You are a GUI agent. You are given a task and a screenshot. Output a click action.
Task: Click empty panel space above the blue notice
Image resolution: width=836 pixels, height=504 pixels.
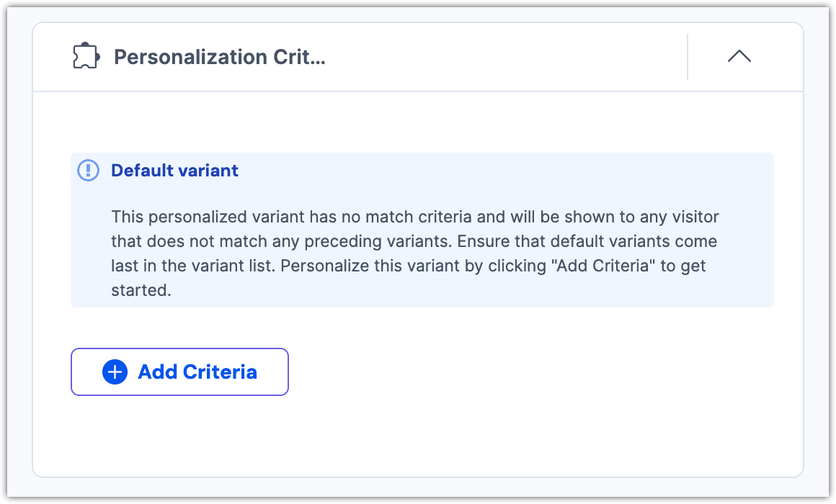pyautogui.click(x=418, y=122)
